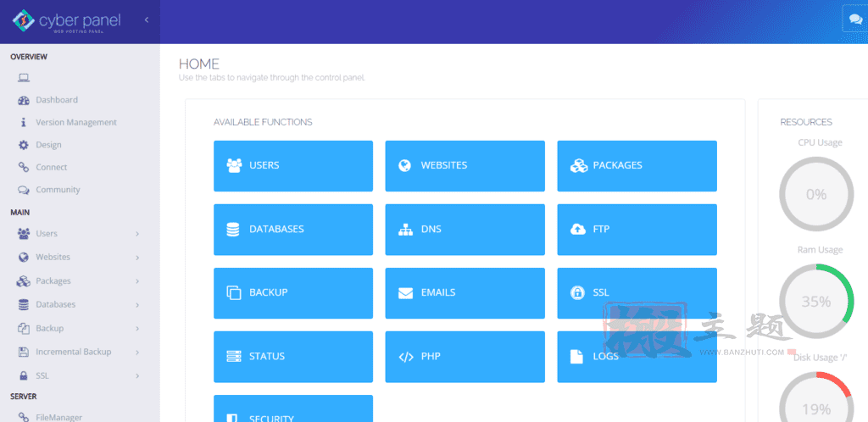
Task: Click the HOME page heading
Action: [198, 64]
